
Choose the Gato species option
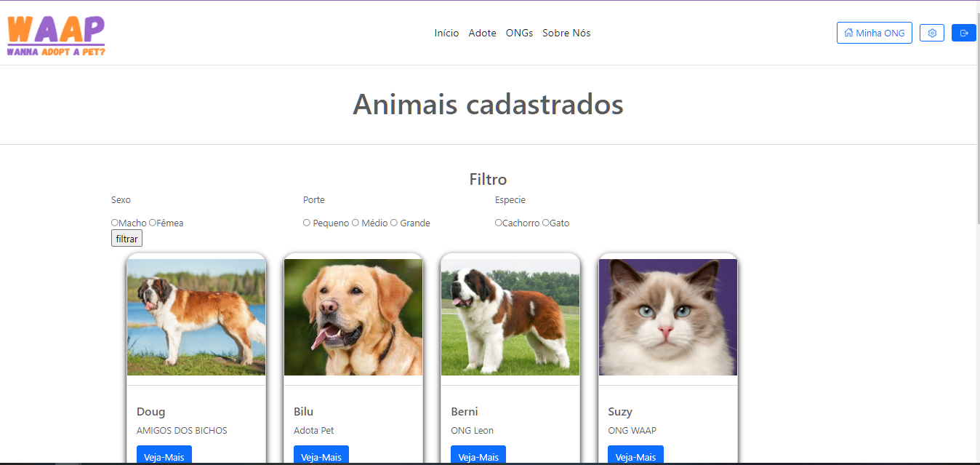[x=546, y=223]
